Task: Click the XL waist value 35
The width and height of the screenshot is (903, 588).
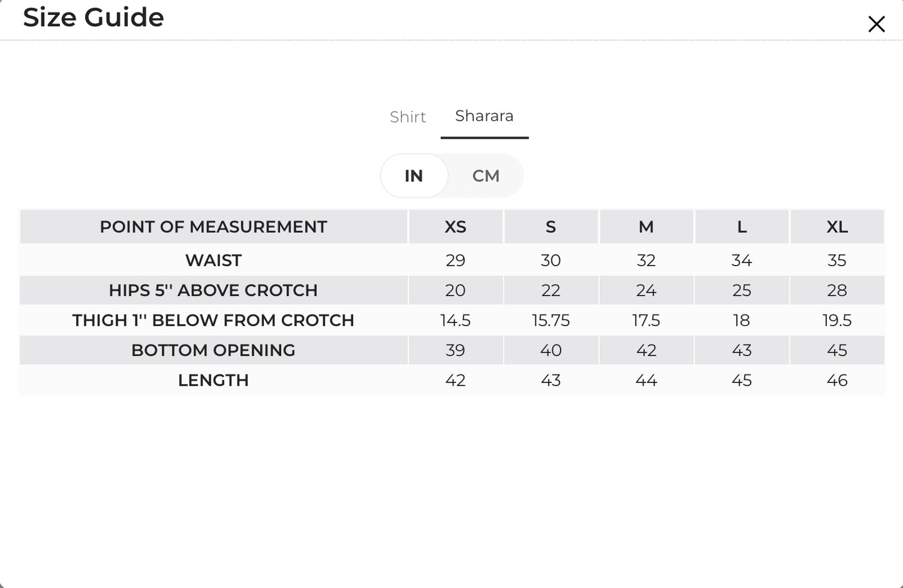Action: (837, 260)
